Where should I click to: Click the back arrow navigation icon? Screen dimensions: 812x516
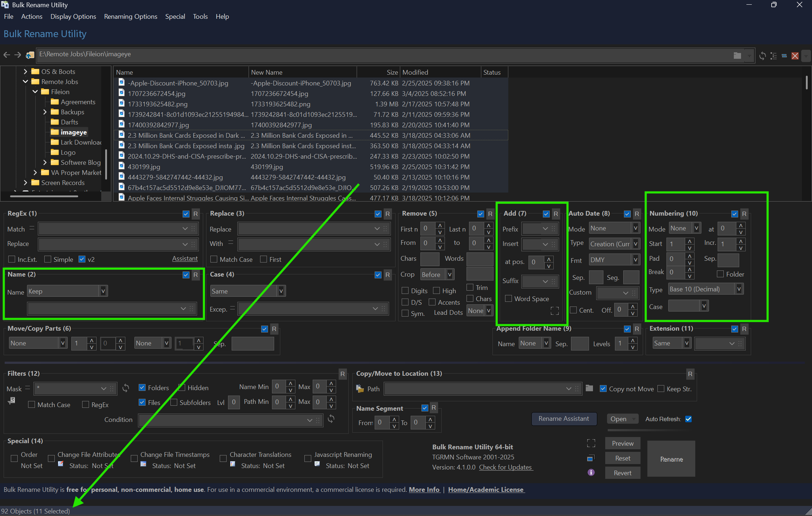(6, 55)
